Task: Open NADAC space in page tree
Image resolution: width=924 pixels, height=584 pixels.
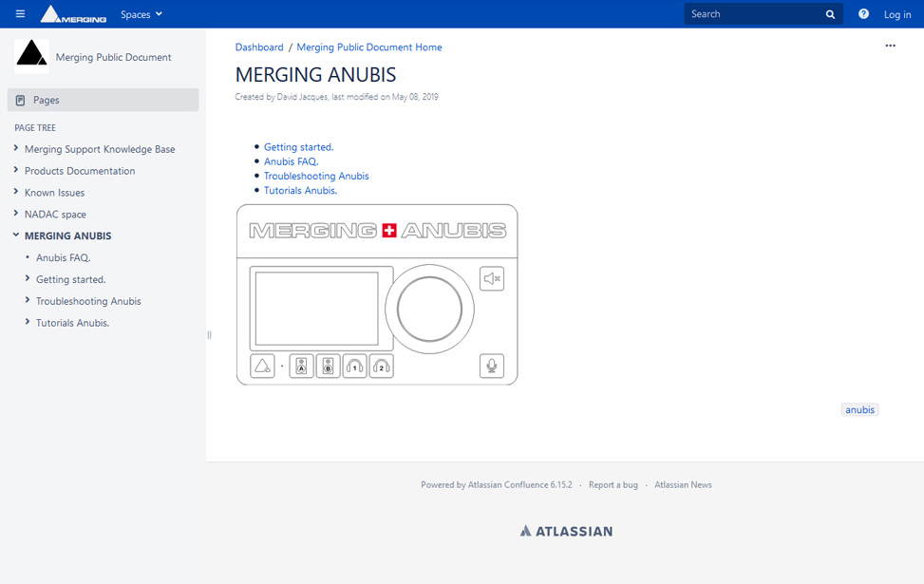Action: pyautogui.click(x=55, y=215)
